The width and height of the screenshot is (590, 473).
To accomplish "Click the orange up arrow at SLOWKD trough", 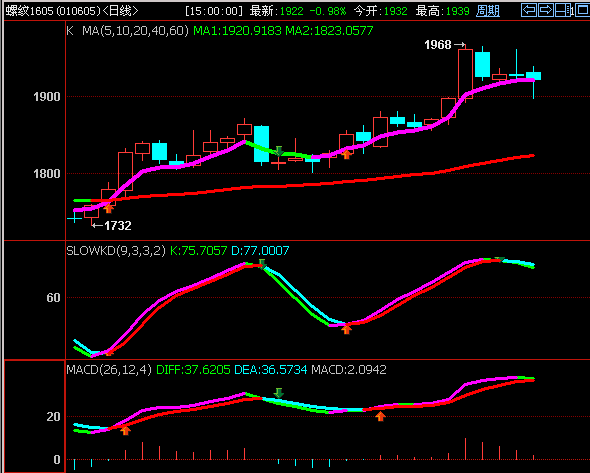I will [x=347, y=329].
